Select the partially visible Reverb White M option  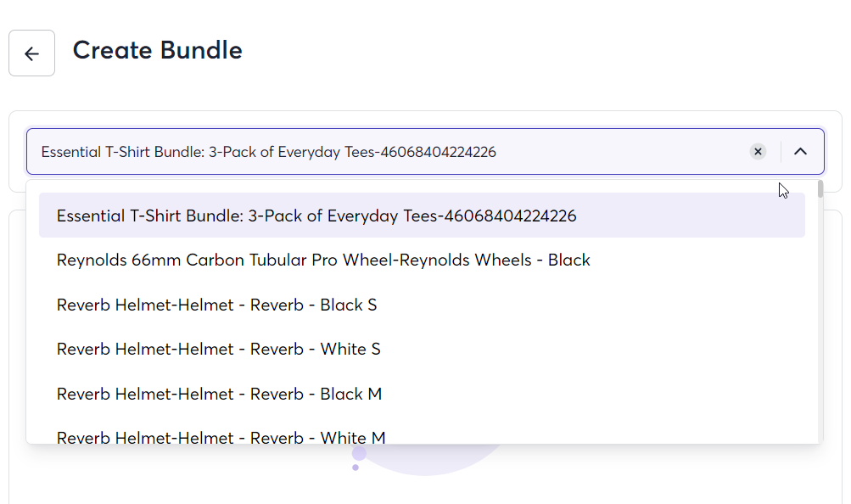pyautogui.click(x=422, y=435)
